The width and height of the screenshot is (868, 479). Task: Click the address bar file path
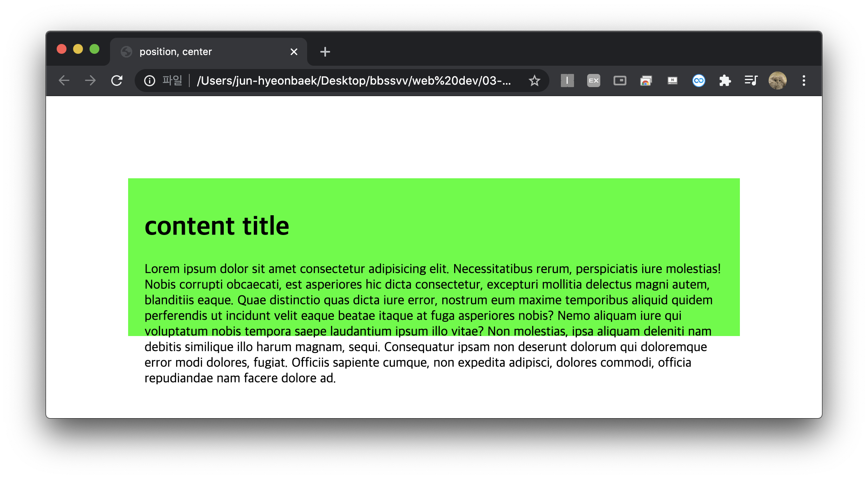coord(353,81)
